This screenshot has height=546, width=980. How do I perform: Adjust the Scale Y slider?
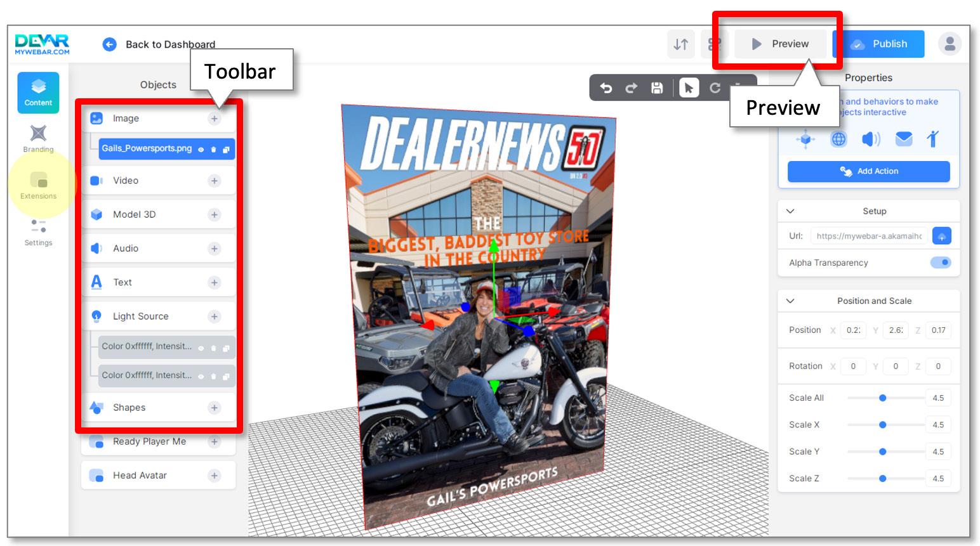point(886,452)
